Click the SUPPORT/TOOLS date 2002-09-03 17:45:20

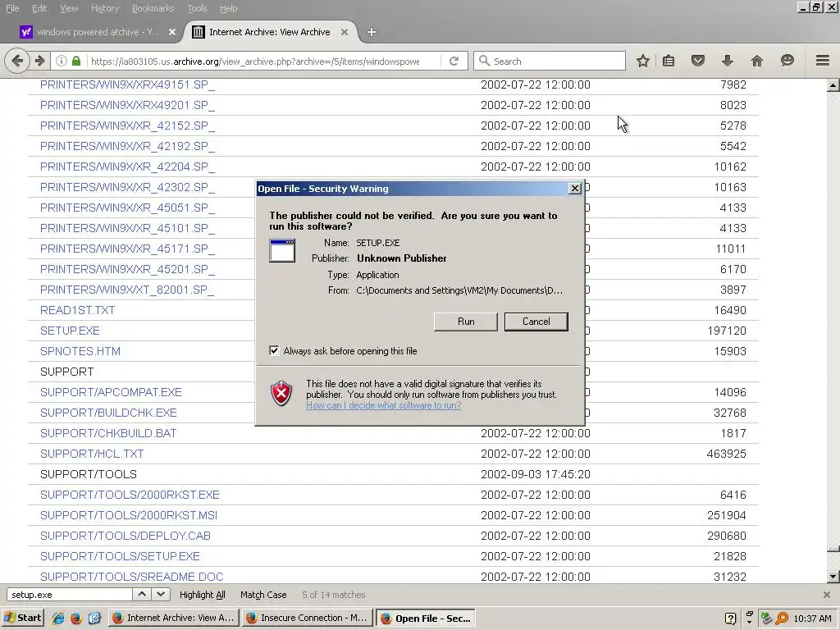click(535, 474)
